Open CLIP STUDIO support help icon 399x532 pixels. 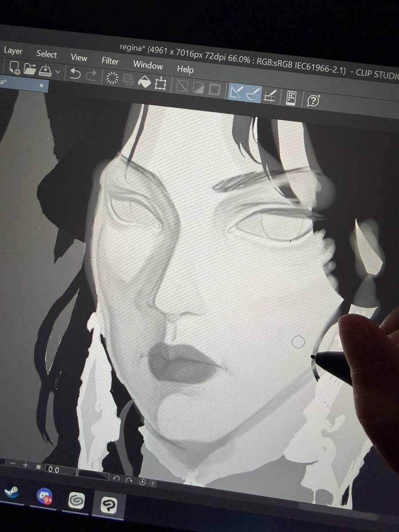(314, 100)
